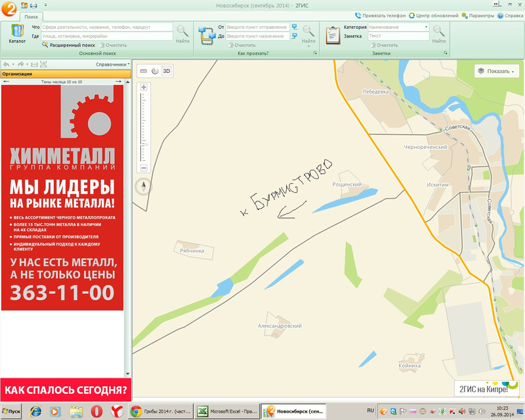Click Найти in Как проехать group

pyautogui.click(x=308, y=34)
